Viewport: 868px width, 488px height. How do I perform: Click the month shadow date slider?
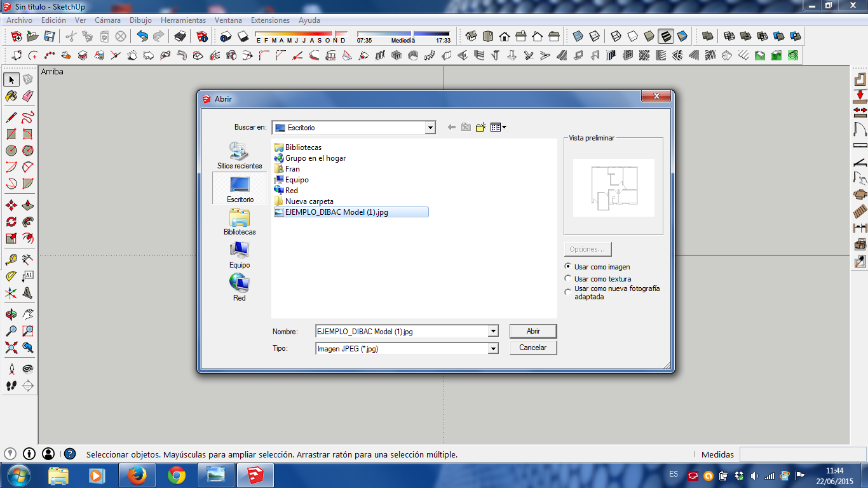pos(301,34)
